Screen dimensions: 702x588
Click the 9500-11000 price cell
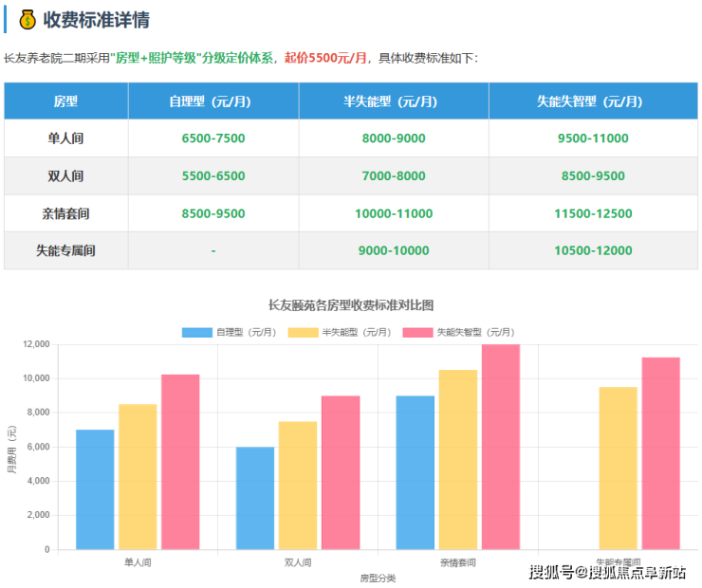click(593, 138)
